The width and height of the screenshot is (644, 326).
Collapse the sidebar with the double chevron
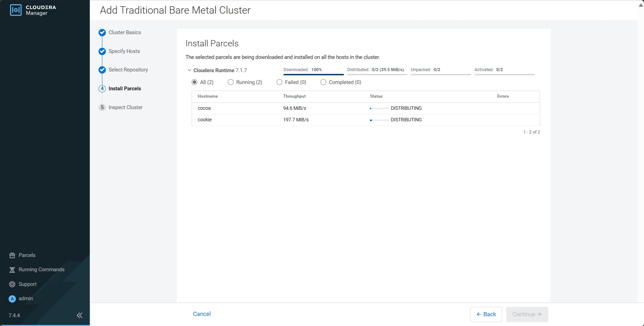pyautogui.click(x=79, y=316)
